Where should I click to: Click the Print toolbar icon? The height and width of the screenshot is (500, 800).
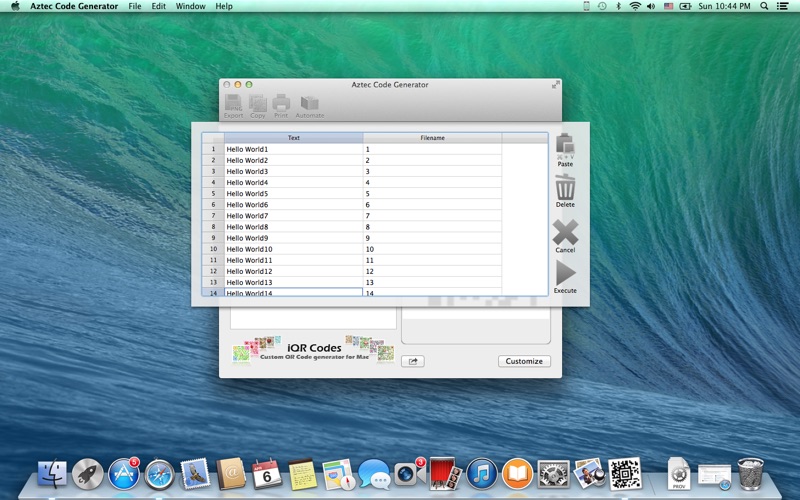pos(281,104)
